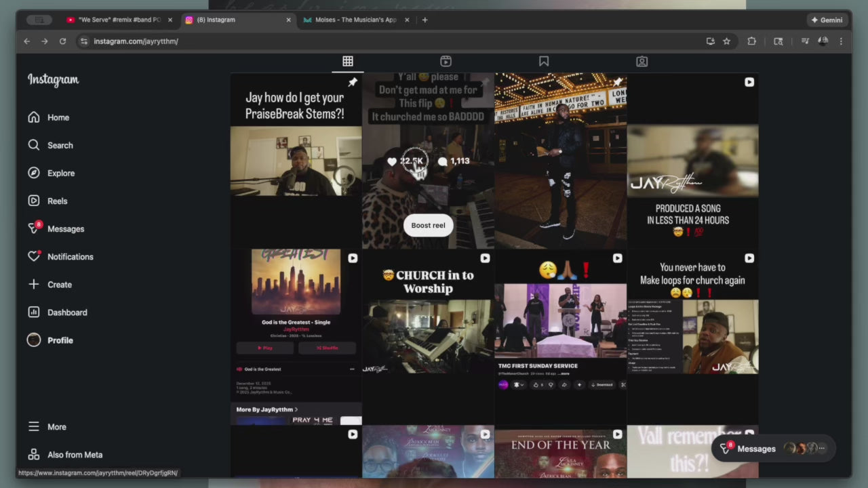Switch to the Reels profile tab
The width and height of the screenshot is (868, 488).
446,62
